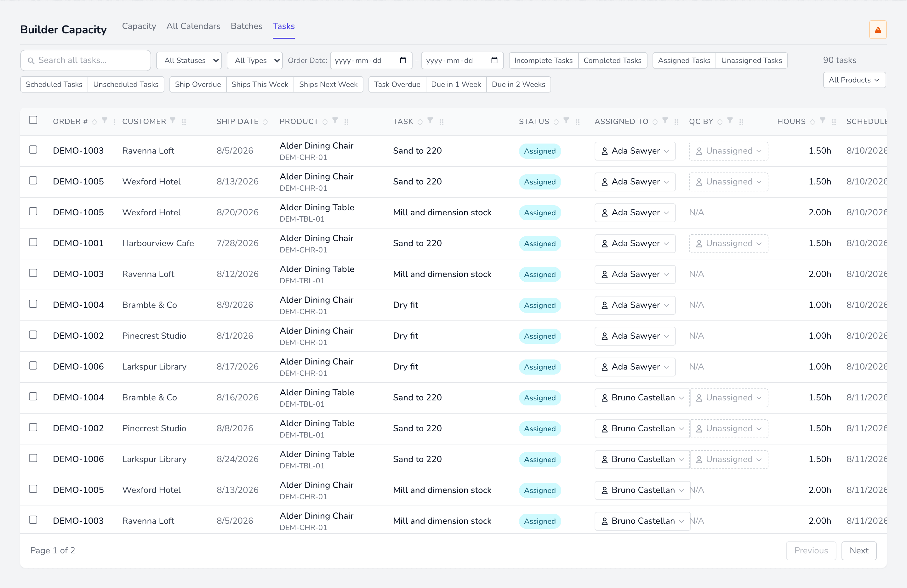The height and width of the screenshot is (588, 907).
Task: Filter the Task column
Action: point(430,120)
